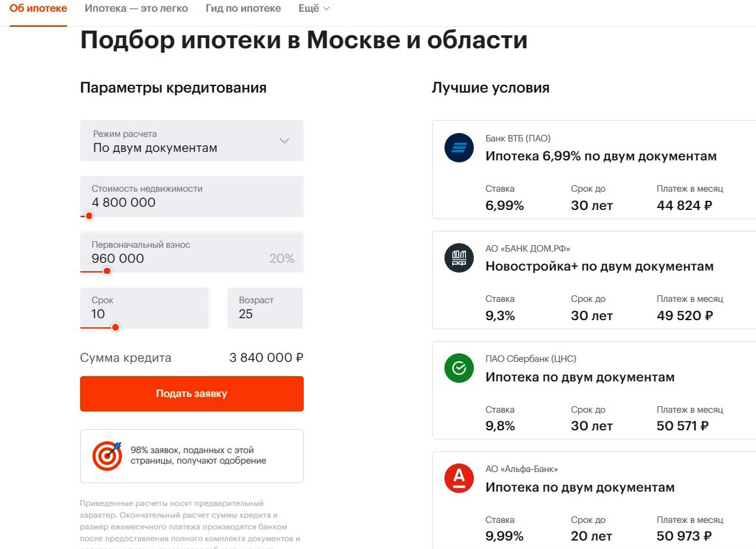Click the target icon with arrow
Screen dimensions: 756x549
[107, 455]
